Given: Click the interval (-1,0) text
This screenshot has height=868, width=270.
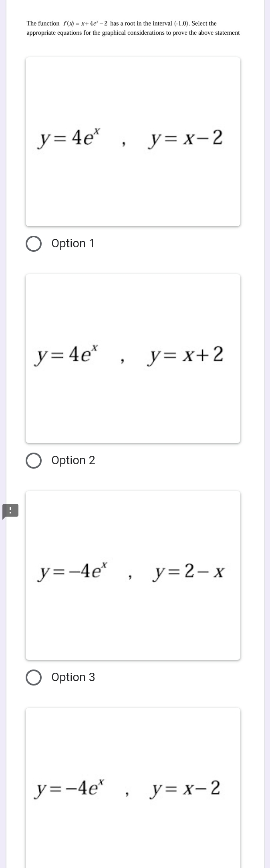Looking at the screenshot, I should click(181, 24).
